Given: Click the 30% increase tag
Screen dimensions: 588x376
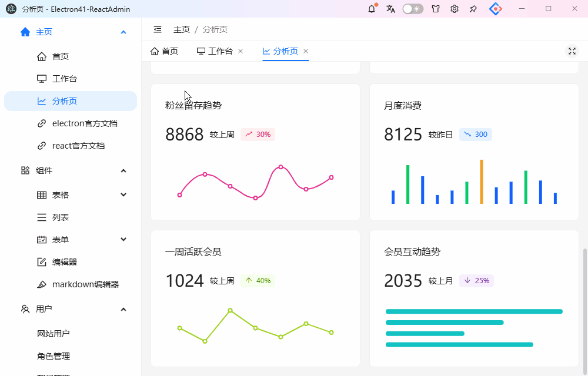Looking at the screenshot, I should tap(258, 135).
